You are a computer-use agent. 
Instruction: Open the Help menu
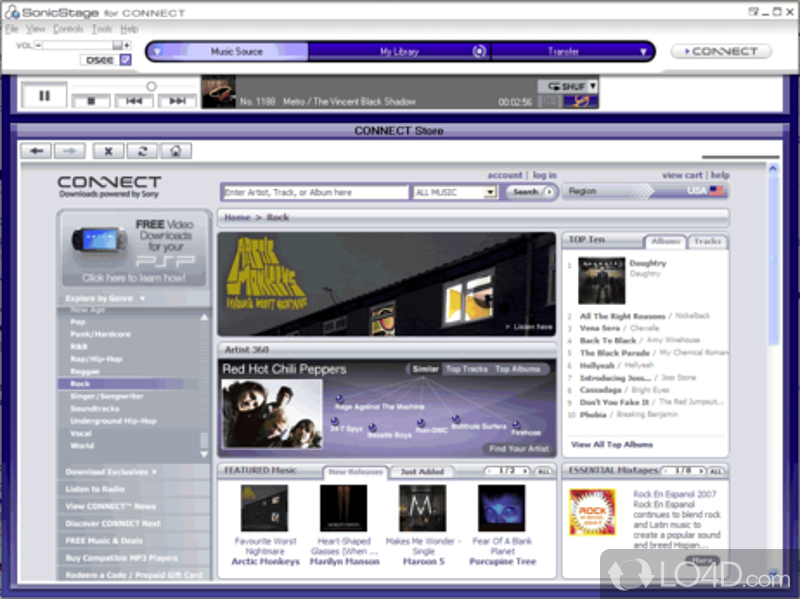pos(129,29)
